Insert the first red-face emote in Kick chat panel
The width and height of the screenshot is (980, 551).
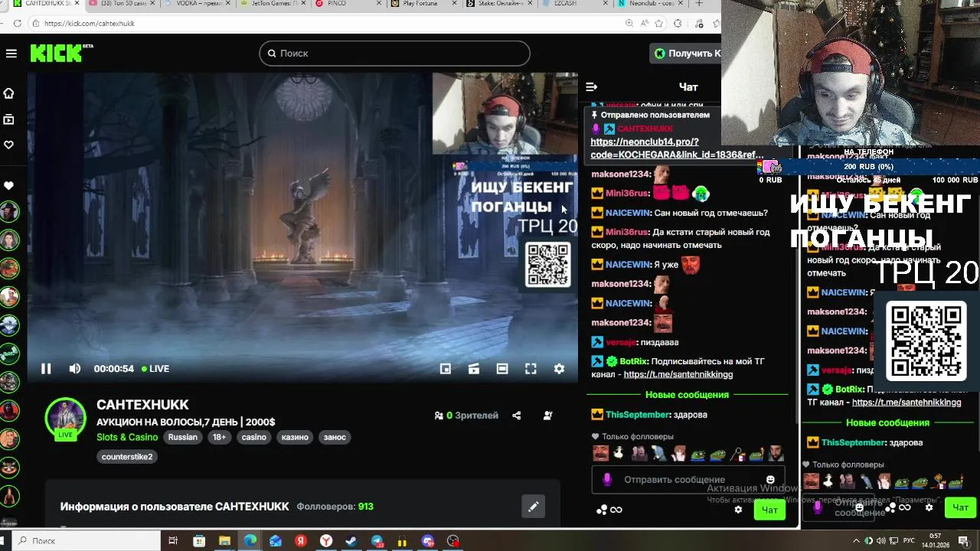[x=601, y=454]
